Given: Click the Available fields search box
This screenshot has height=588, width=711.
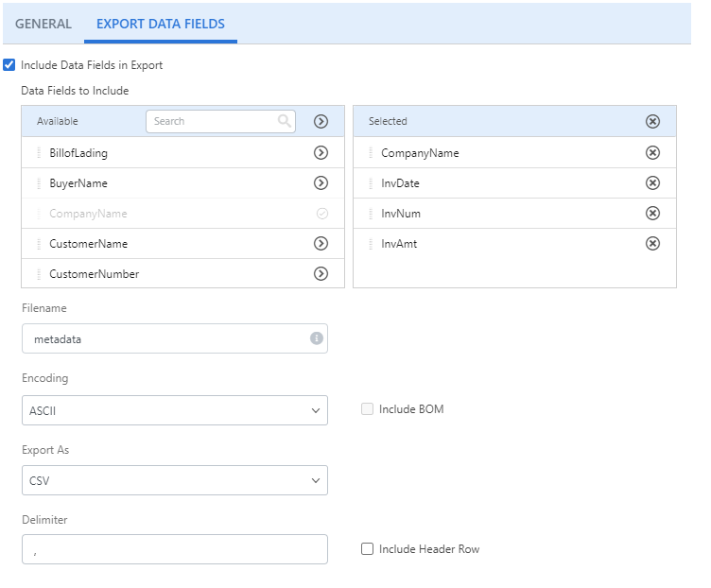Looking at the screenshot, I should coord(213,121).
